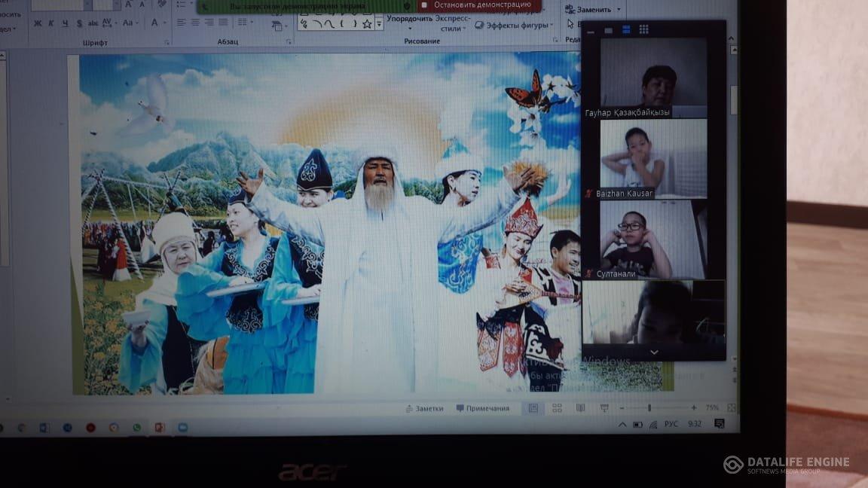Screen dimensions: 868x488
Task: Open Zoom app from the taskbar
Action: 182,428
